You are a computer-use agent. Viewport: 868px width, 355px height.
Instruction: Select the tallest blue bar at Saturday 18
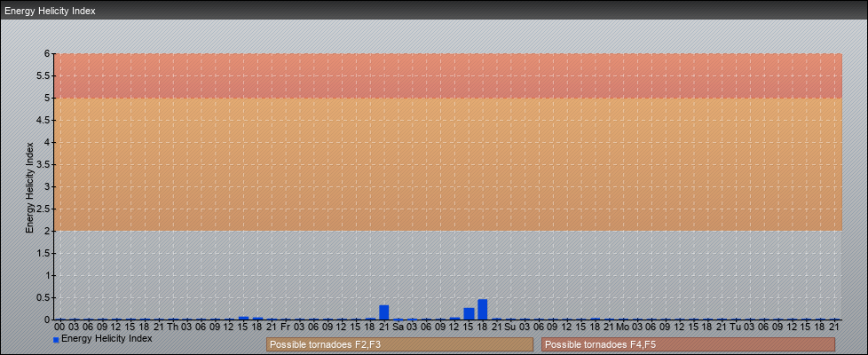pyautogui.click(x=482, y=310)
